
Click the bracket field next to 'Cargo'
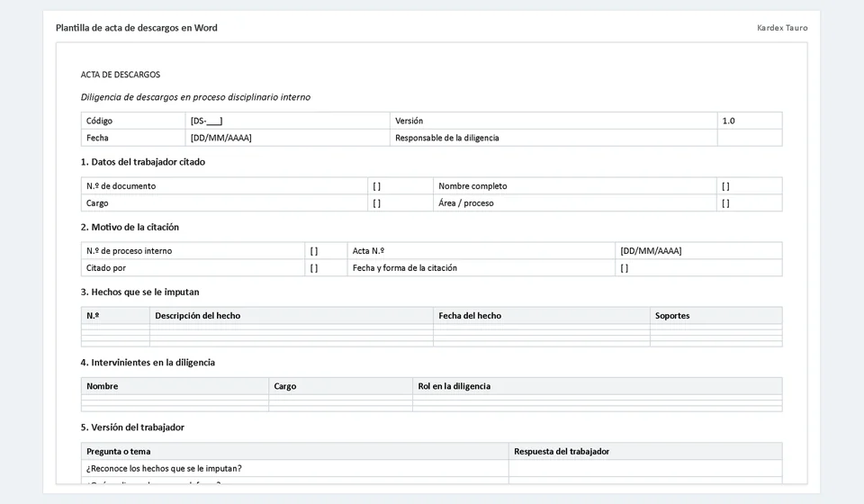[400, 203]
